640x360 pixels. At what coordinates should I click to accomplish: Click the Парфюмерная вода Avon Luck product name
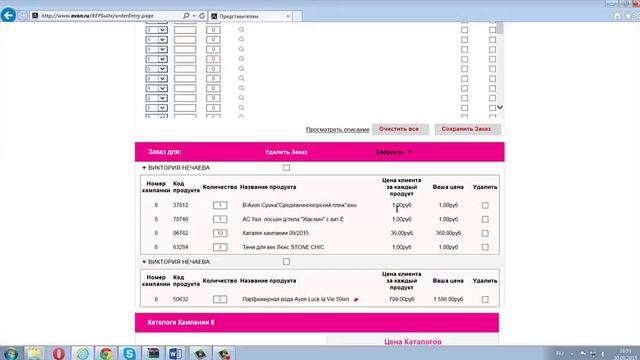296,299
